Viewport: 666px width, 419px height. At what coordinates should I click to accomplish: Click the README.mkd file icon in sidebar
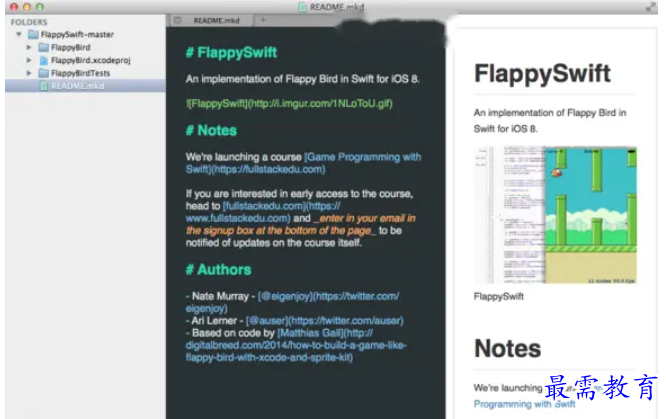tap(43, 86)
